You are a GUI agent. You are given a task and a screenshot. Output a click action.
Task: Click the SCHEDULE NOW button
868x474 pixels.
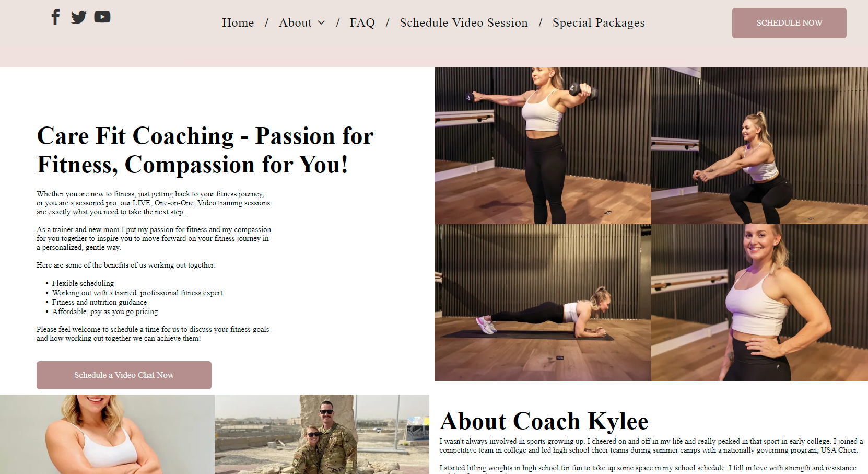tap(789, 23)
